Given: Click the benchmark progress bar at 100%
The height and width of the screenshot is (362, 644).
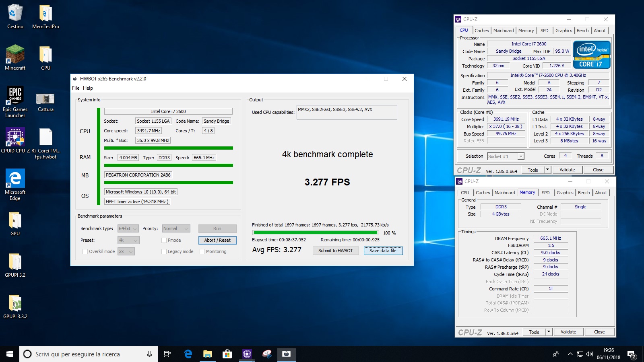Looking at the screenshot, I should click(315, 232).
